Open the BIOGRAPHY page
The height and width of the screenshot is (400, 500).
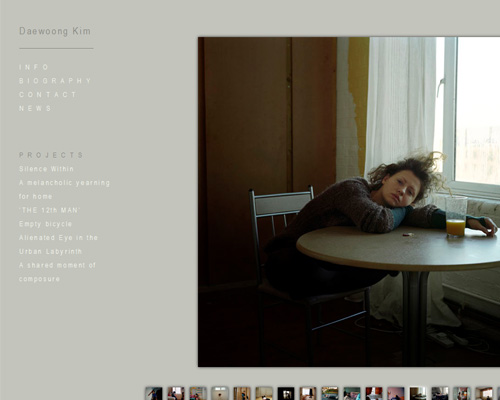[x=55, y=81]
